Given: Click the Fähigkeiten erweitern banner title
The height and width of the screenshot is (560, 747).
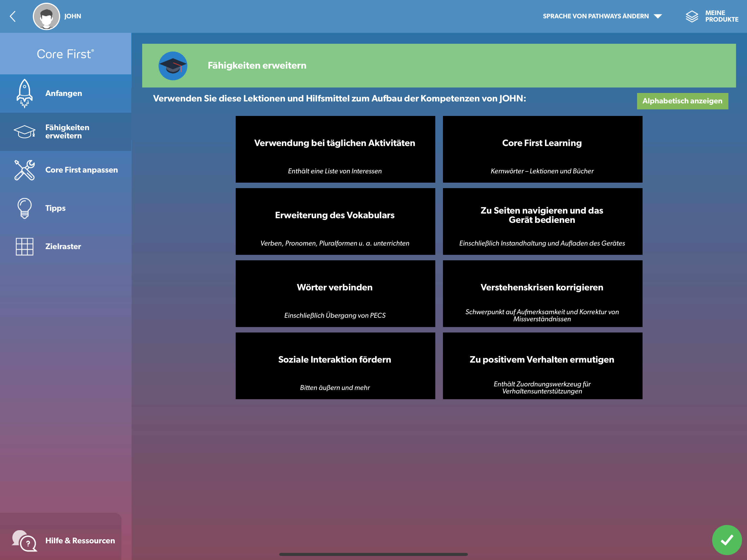Looking at the screenshot, I should pyautogui.click(x=257, y=66).
